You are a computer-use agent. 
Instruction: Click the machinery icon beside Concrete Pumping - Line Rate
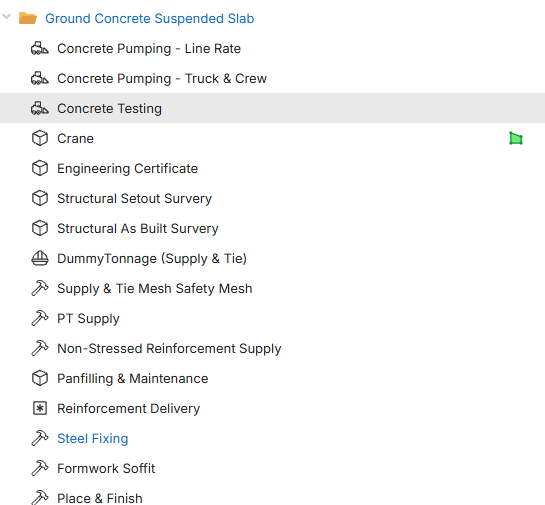[40, 49]
